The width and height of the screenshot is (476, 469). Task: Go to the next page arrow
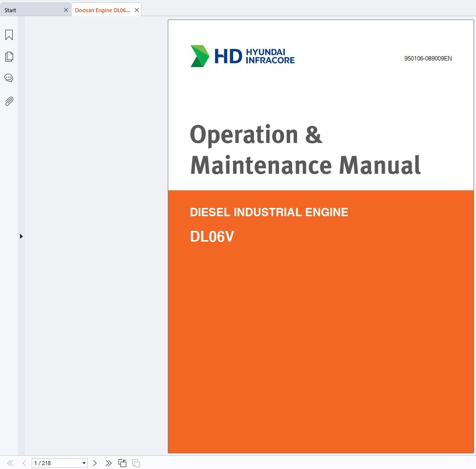click(x=95, y=463)
